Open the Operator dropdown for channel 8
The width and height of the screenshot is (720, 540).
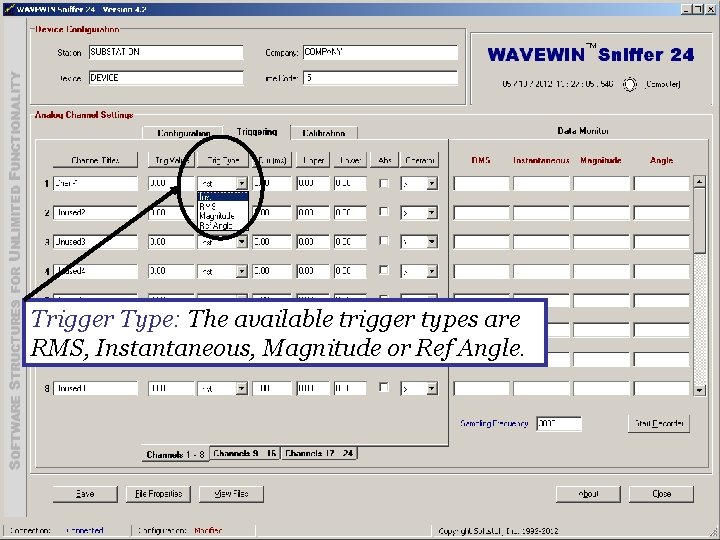[432, 388]
